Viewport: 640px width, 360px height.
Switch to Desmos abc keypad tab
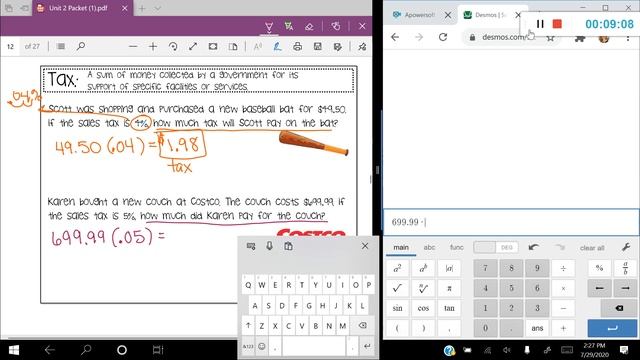click(429, 248)
